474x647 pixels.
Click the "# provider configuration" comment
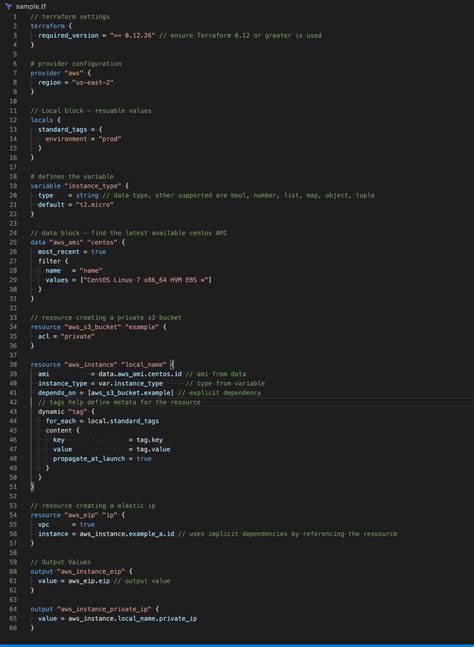coord(75,64)
